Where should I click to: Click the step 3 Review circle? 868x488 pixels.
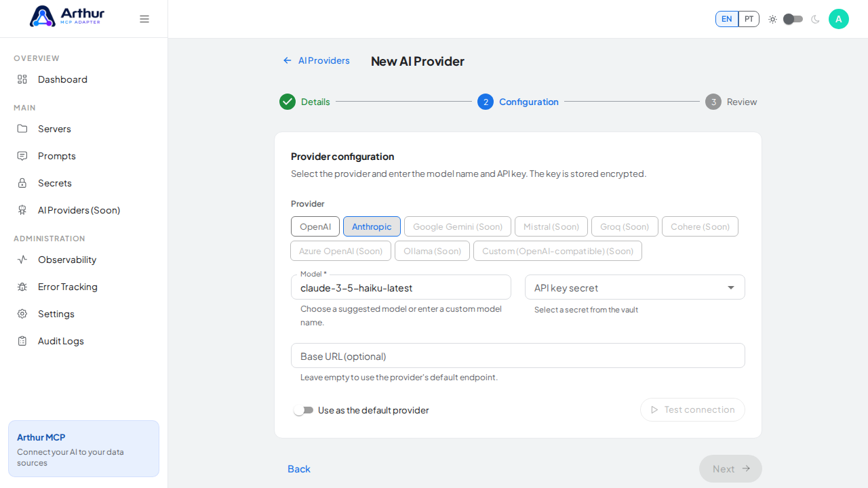(713, 102)
